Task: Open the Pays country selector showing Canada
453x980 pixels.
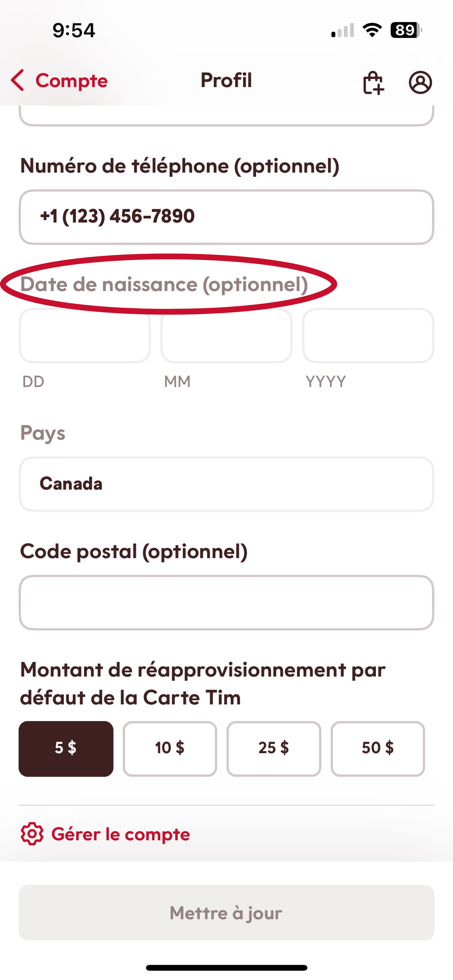Action: (226, 484)
